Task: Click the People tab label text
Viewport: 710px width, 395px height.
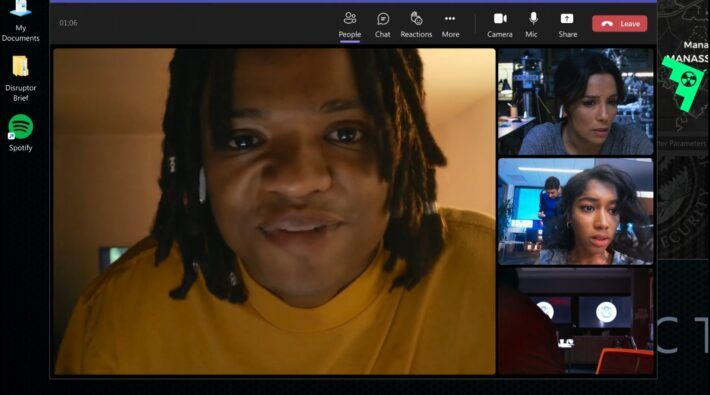Action: point(350,34)
